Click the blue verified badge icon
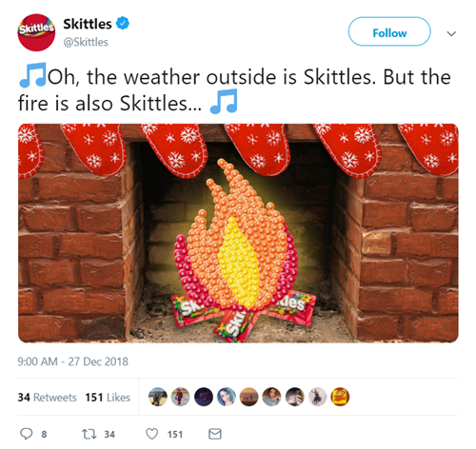 click(x=122, y=24)
